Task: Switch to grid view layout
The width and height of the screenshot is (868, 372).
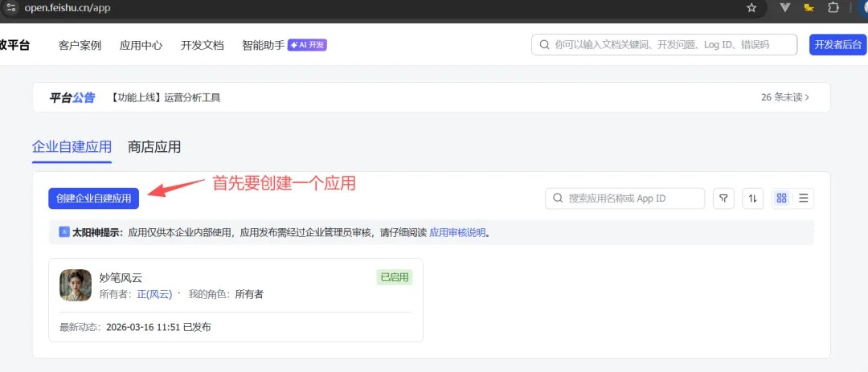Action: click(782, 198)
